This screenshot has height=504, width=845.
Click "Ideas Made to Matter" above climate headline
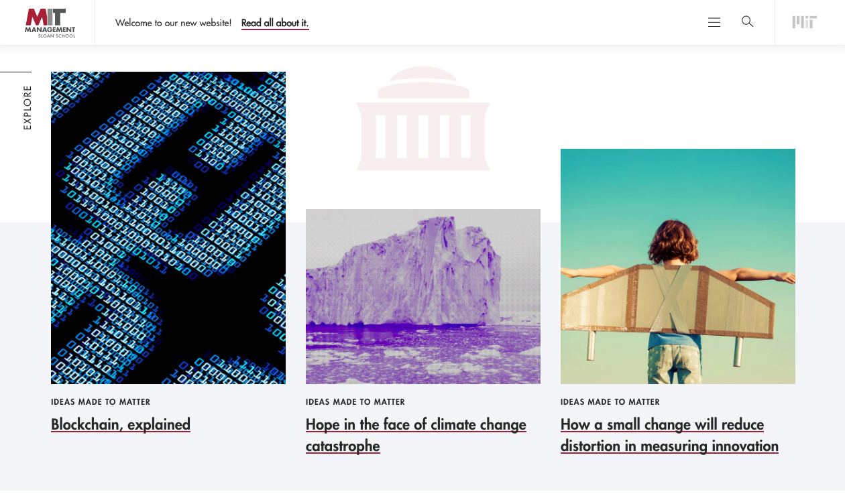point(355,402)
